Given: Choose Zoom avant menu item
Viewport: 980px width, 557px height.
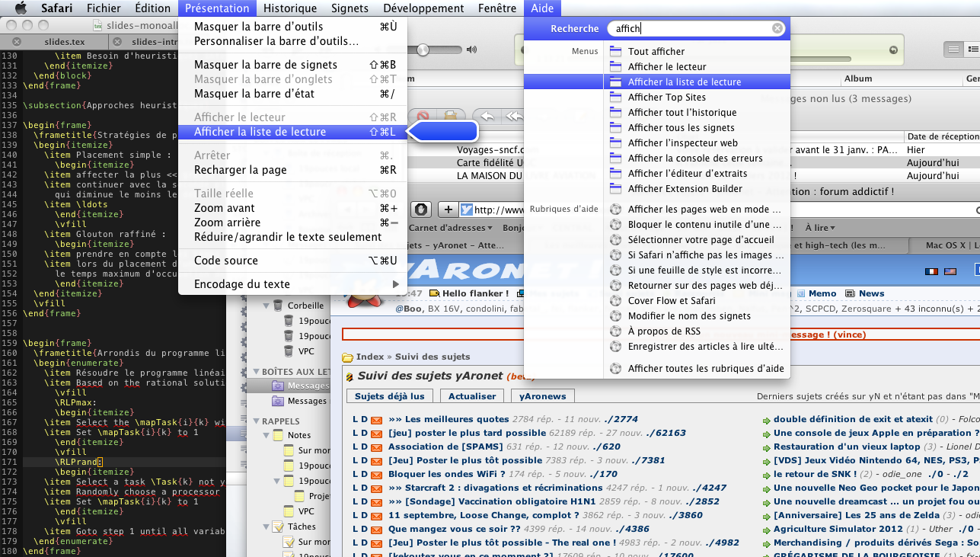Looking at the screenshot, I should (x=224, y=208).
